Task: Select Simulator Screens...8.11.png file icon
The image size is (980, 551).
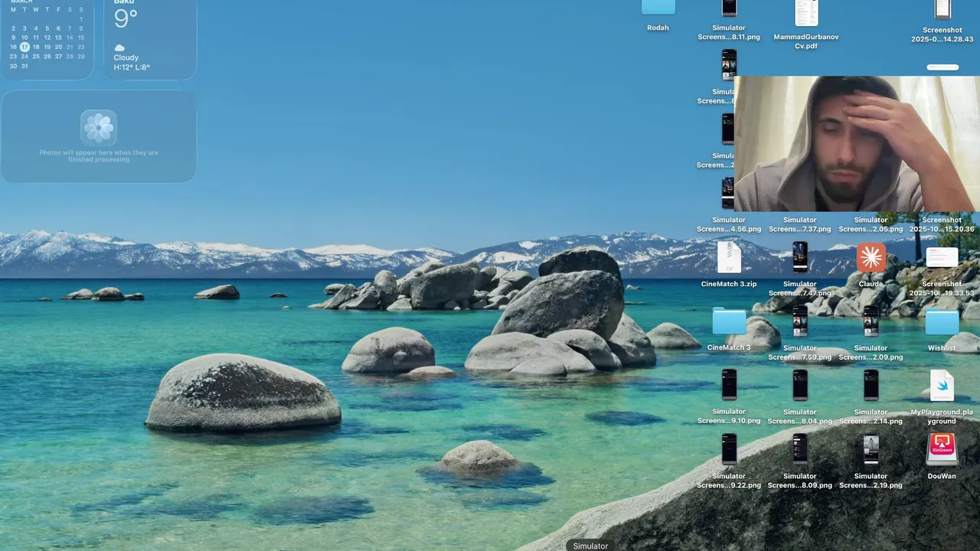Action: point(729,8)
